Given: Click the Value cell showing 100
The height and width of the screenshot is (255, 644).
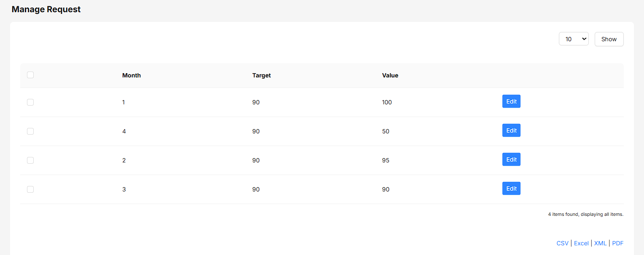Looking at the screenshot, I should click(x=387, y=102).
